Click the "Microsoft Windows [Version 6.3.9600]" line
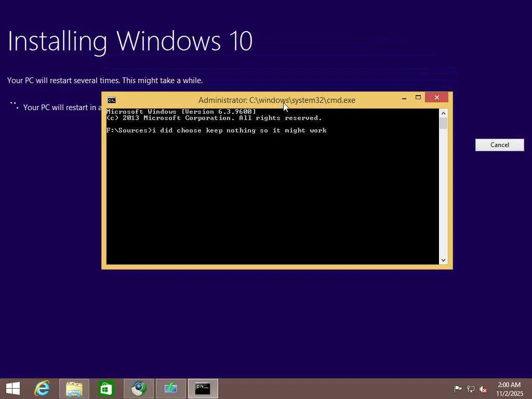532x399 pixels. 181,112
